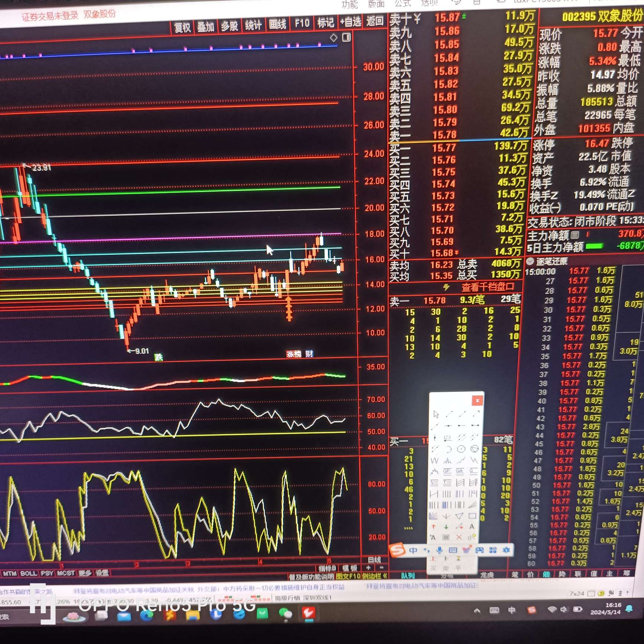Toggle the square panel icon above chart
The image size is (644, 644).
pyautogui.click(x=346, y=38)
